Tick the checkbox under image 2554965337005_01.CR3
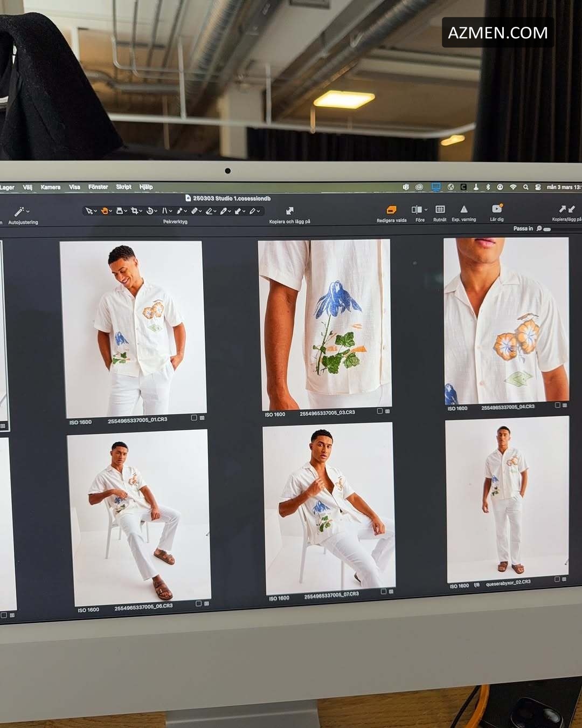 (x=194, y=418)
